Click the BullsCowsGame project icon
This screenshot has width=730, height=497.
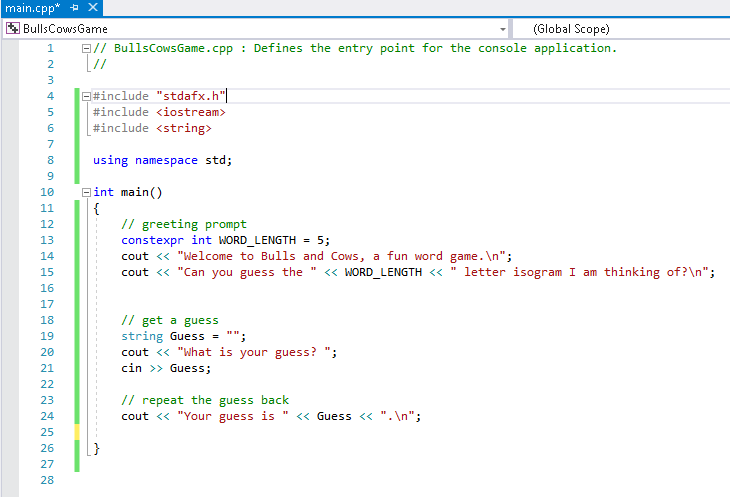(x=13, y=29)
